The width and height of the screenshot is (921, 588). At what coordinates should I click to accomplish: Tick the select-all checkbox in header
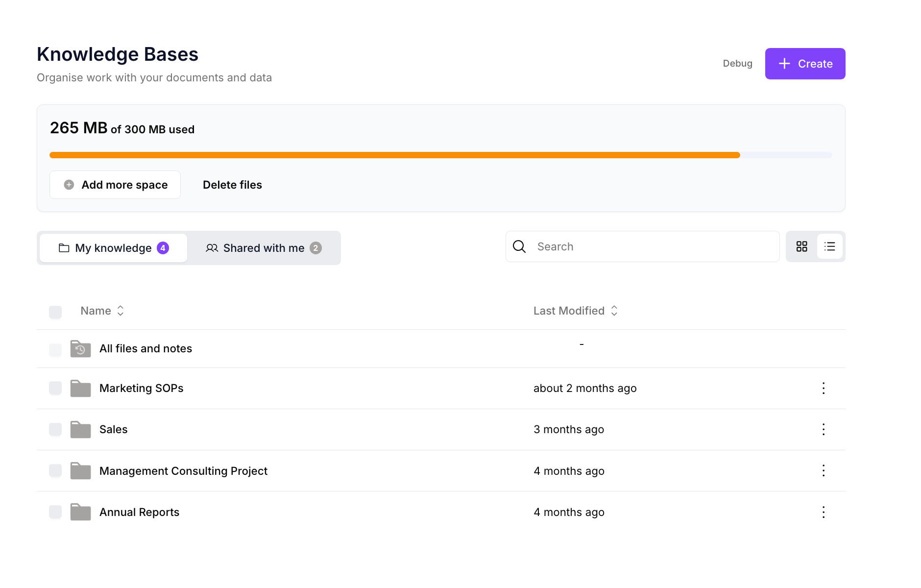click(x=55, y=312)
